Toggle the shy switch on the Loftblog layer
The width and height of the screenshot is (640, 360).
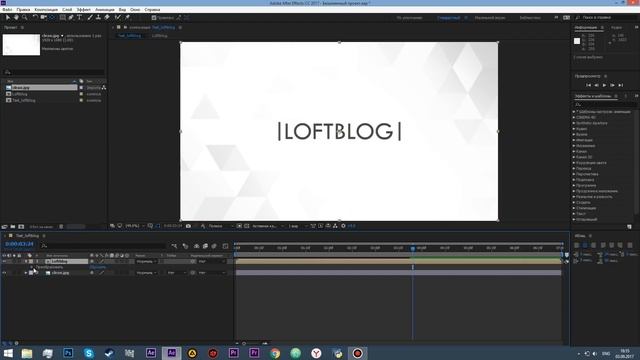pyautogui.click(x=92, y=261)
